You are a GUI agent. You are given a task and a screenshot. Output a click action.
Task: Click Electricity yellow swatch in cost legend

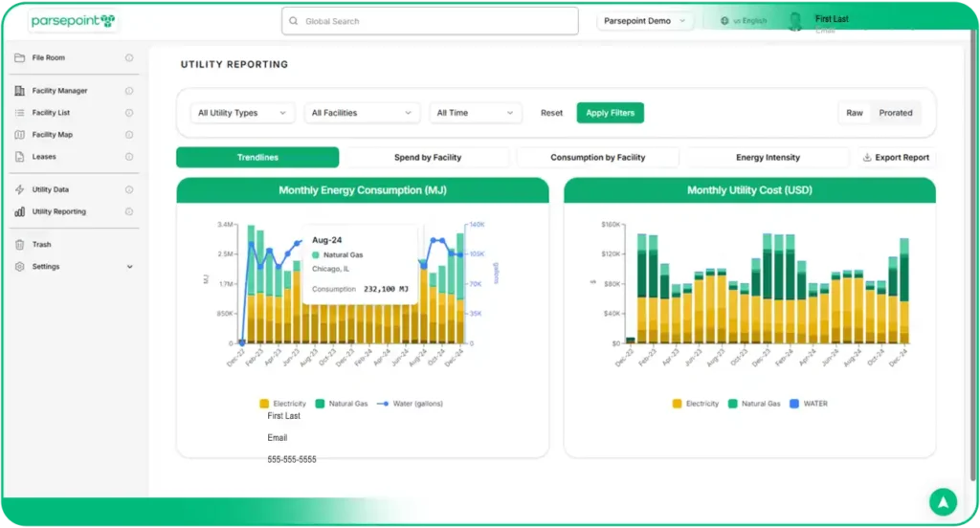point(678,404)
